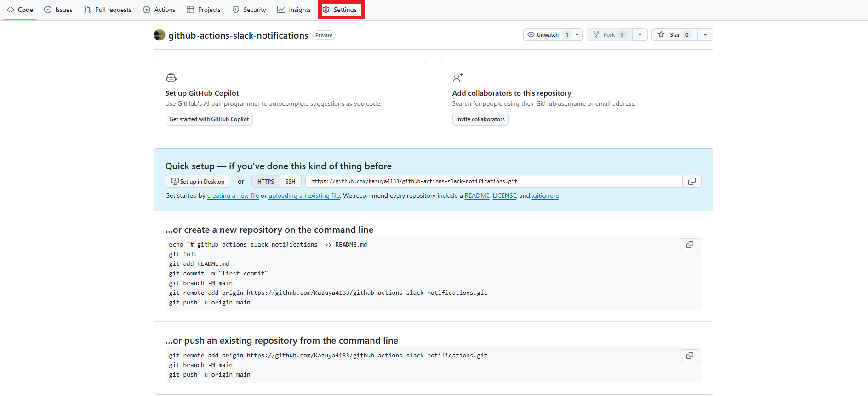The image size is (868, 396).
Task: Click the 'git add README.md' line
Action: pyautogui.click(x=199, y=264)
